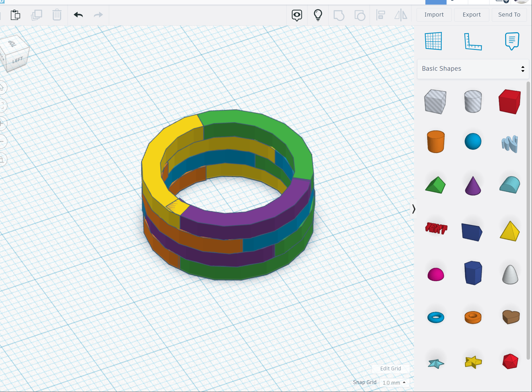
Task: Pick the blue Sphere shape
Action: pos(473,141)
